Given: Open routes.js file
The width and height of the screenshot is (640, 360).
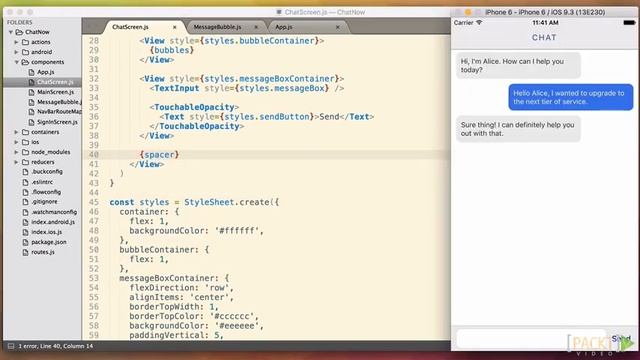Looking at the screenshot, I should (x=43, y=252).
